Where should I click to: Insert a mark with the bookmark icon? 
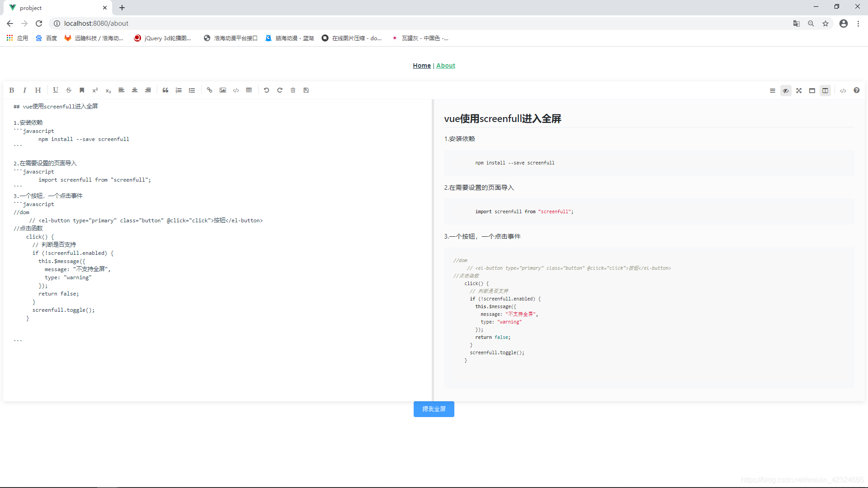82,90
